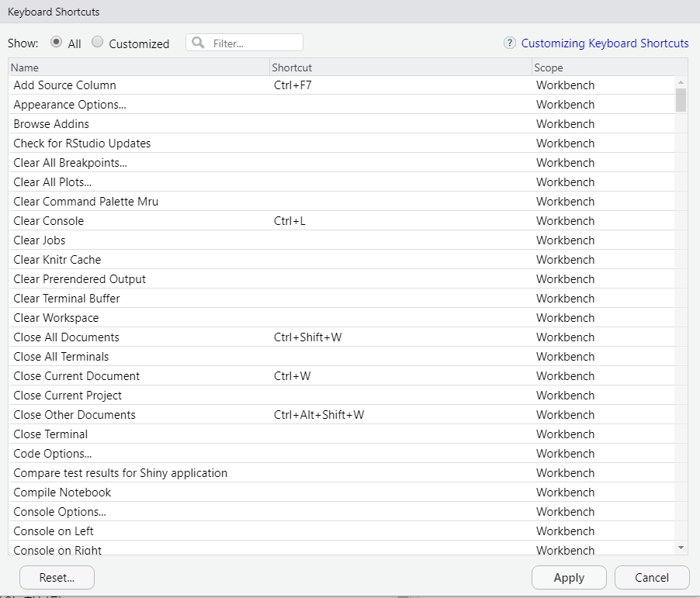Select the Clear Knitr Cache row

[x=341, y=260]
